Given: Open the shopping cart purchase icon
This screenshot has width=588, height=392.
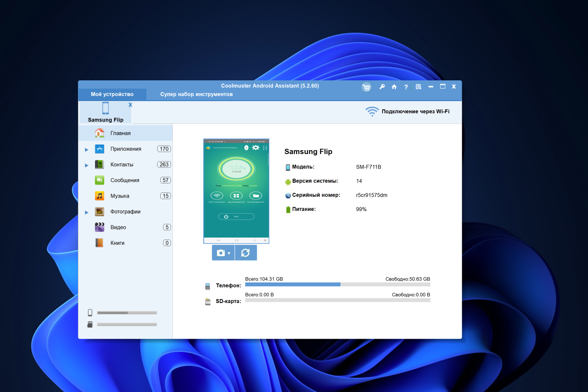Looking at the screenshot, I should click(x=367, y=87).
